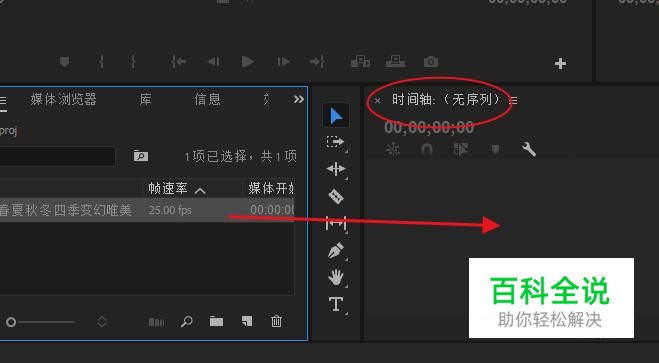Open the 库 tab
The width and height of the screenshot is (659, 363).
(145, 100)
